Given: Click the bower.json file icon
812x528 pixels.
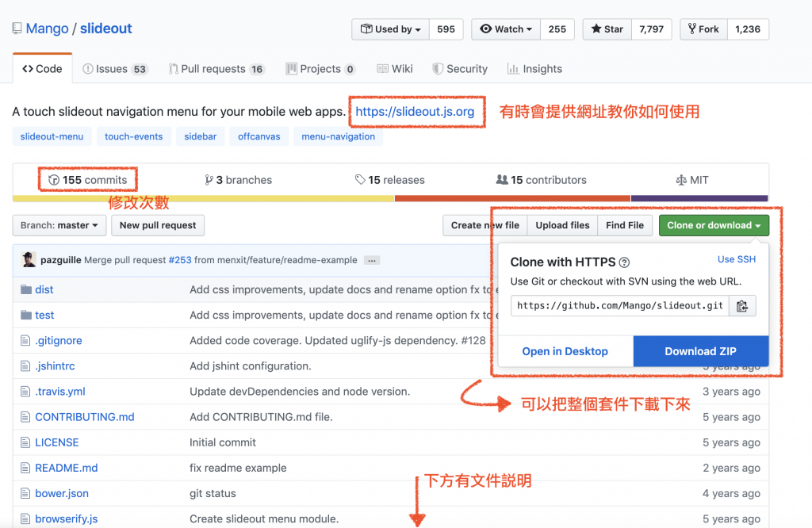Looking at the screenshot, I should point(25,493).
